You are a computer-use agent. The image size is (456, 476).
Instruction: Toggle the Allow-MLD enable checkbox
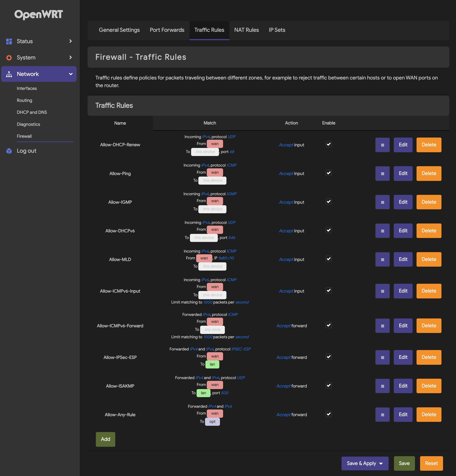click(x=329, y=259)
